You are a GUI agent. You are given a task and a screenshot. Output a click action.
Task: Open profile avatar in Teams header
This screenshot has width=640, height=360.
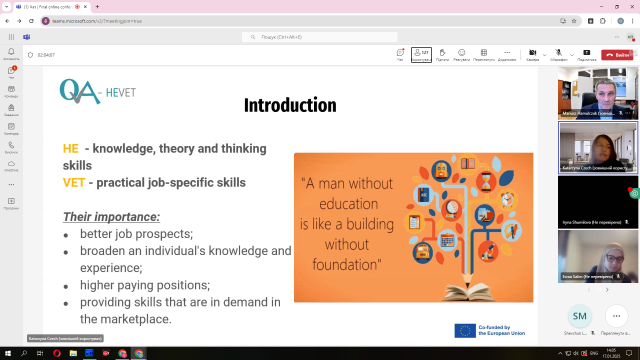coord(631,37)
